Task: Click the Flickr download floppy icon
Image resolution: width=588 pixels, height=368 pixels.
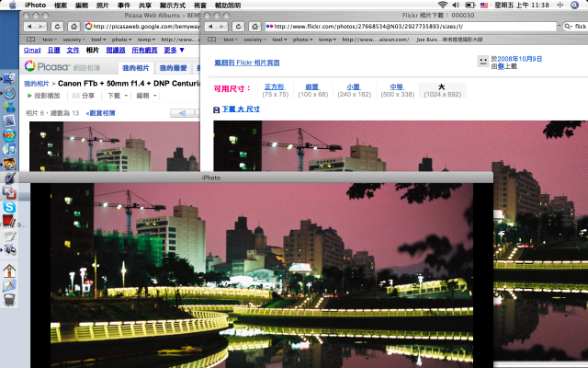Action: click(217, 109)
